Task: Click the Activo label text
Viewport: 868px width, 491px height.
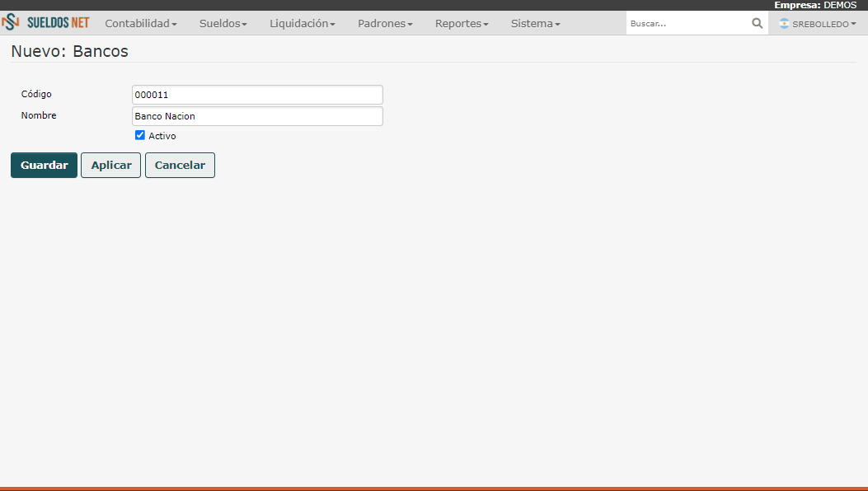Action: coord(162,136)
